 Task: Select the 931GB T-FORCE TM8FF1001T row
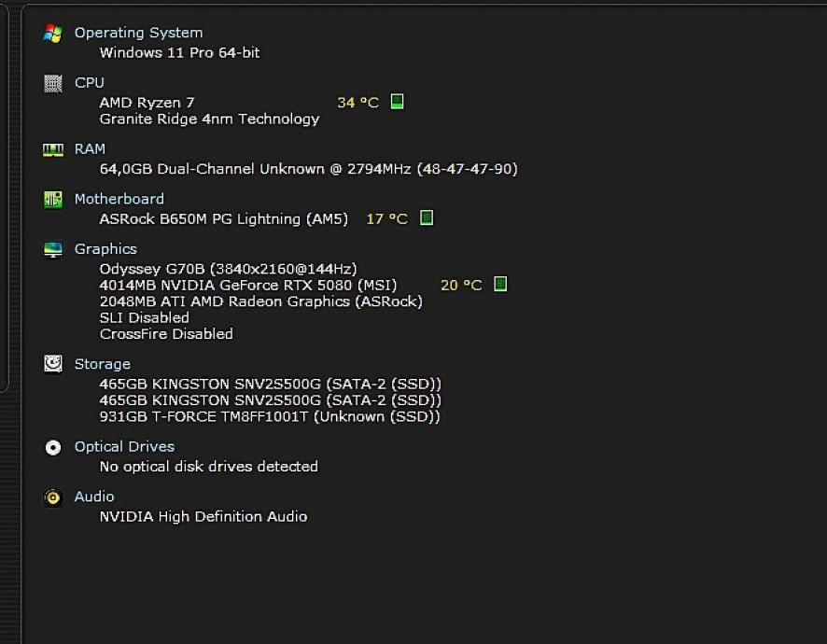tap(270, 416)
